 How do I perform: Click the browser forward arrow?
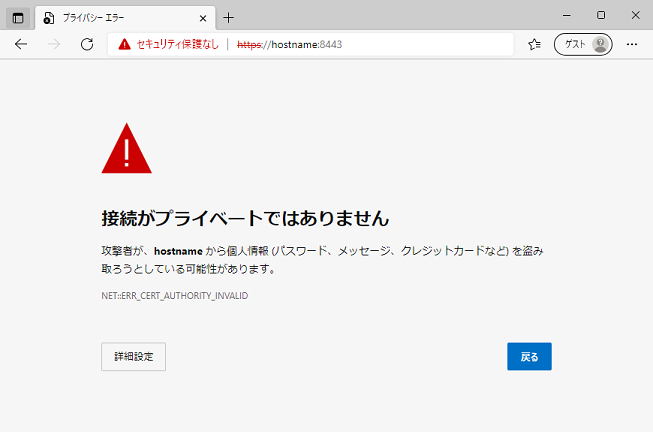tap(54, 44)
